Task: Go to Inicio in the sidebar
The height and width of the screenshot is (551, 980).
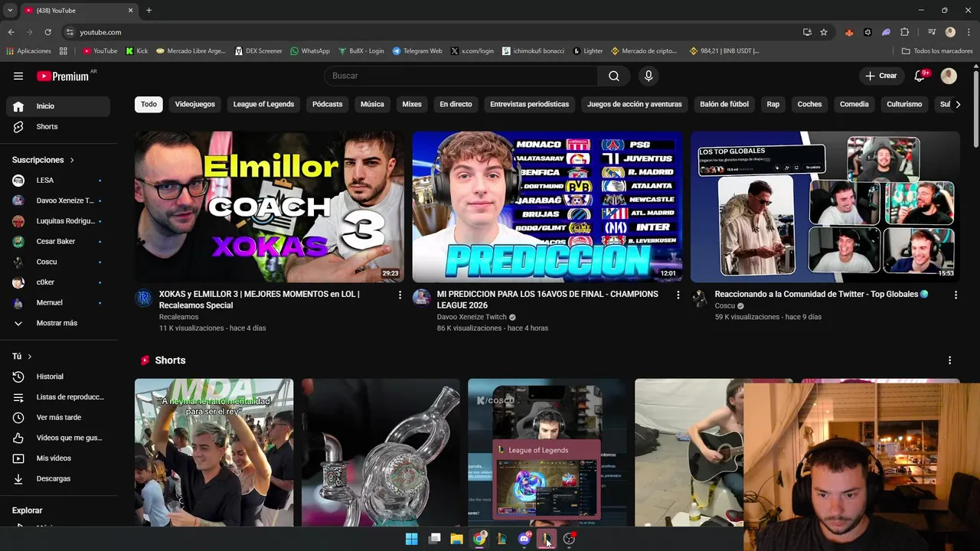Action: 58,106
